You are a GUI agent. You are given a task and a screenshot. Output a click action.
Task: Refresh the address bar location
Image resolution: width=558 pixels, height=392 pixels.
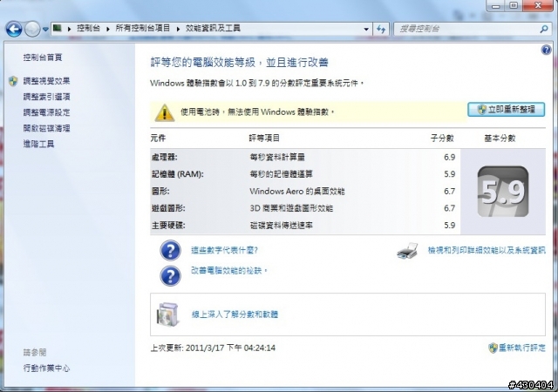click(x=381, y=29)
